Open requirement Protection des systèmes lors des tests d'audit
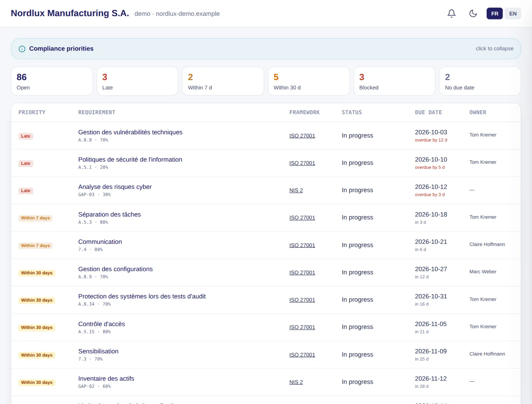Image resolution: width=532 pixels, height=404 pixels. click(142, 296)
